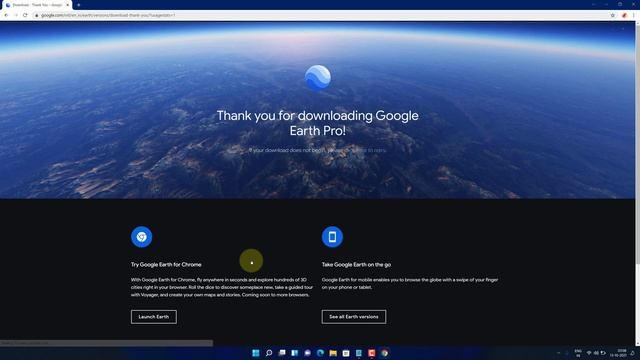Open Microsoft Edge from the taskbar
The height and width of the screenshot is (360, 640).
tap(320, 353)
